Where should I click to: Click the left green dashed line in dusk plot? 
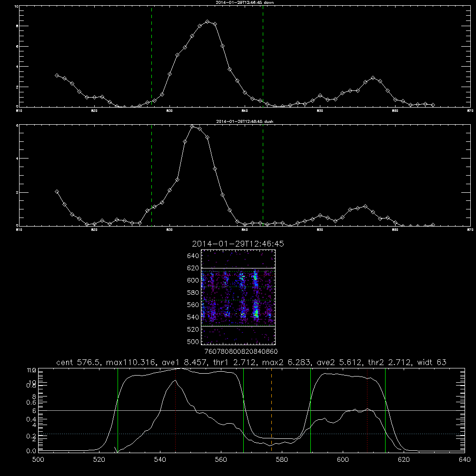tap(151, 176)
